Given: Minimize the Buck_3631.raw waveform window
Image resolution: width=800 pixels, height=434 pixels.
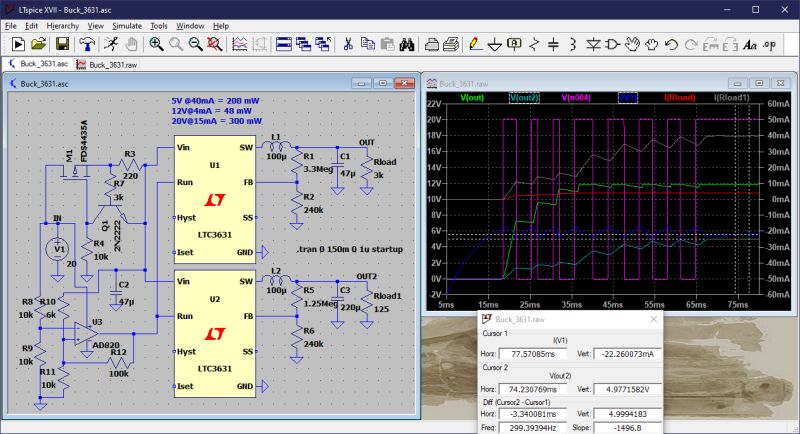Looking at the screenshot, I should [737, 83].
